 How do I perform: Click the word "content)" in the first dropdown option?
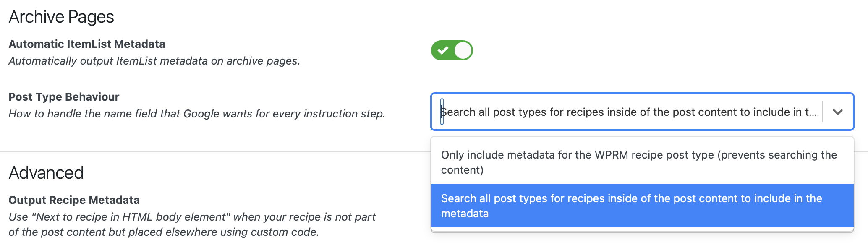[x=462, y=170]
